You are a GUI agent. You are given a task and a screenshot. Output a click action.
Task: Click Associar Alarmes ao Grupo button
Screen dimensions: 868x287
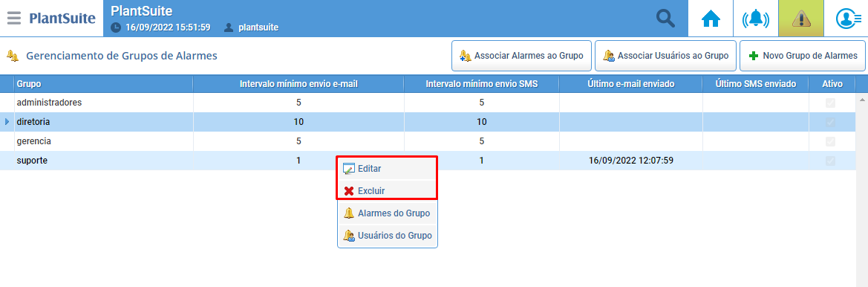[521, 56]
